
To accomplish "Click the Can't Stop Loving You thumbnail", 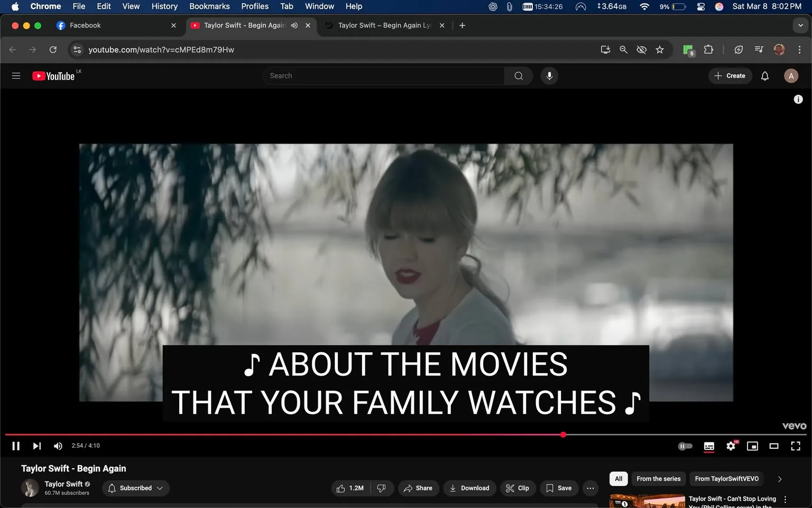I will (x=647, y=500).
